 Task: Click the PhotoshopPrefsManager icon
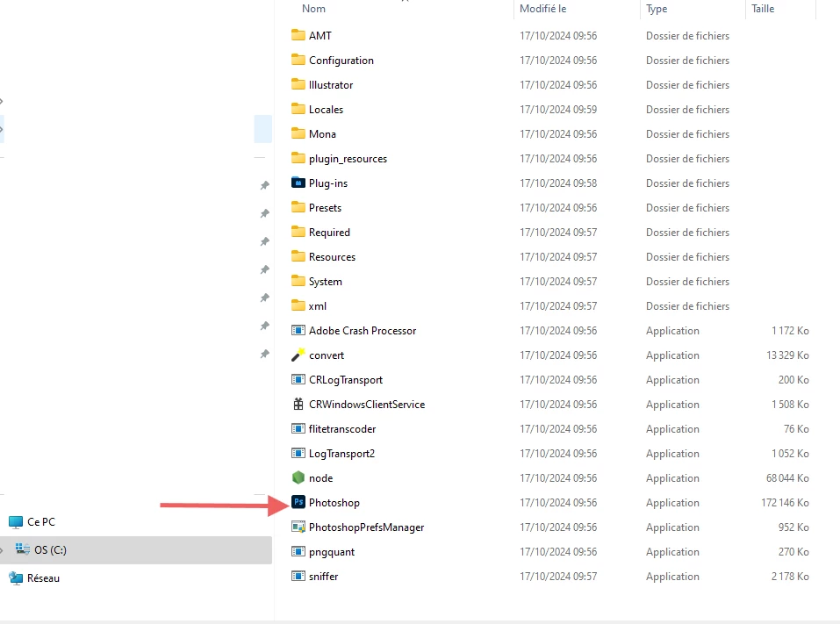tap(298, 527)
